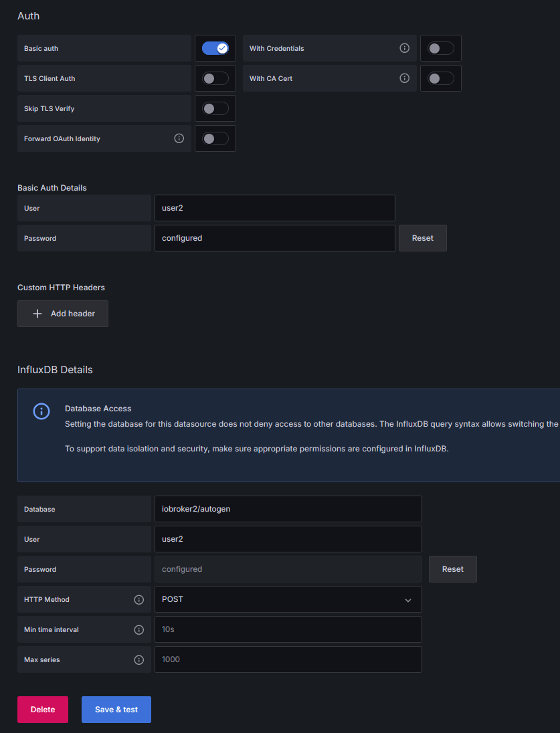
Task: Click info icon beside With CA Cert
Action: 404,78
